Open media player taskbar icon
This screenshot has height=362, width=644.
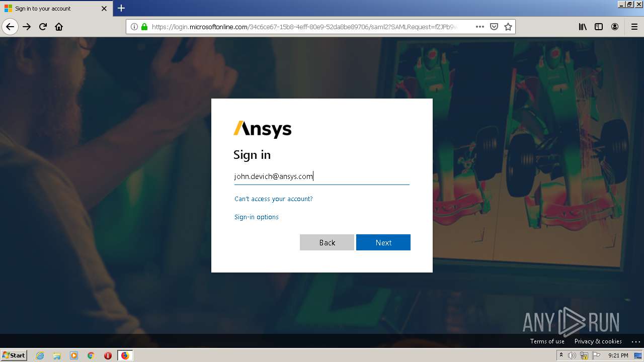pyautogui.click(x=74, y=355)
